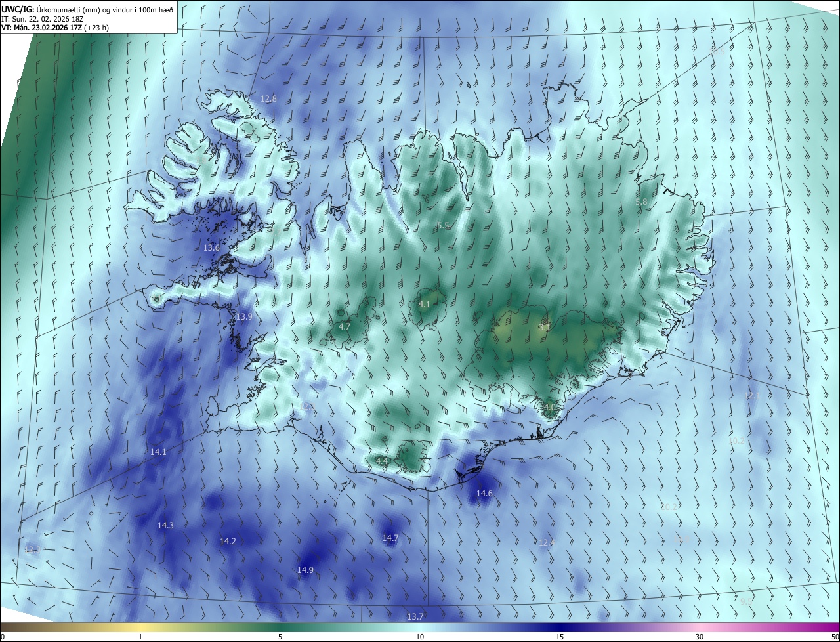The width and height of the screenshot is (840, 642).
Task: Select the 13.9 precipitation label
Action: pos(243,316)
